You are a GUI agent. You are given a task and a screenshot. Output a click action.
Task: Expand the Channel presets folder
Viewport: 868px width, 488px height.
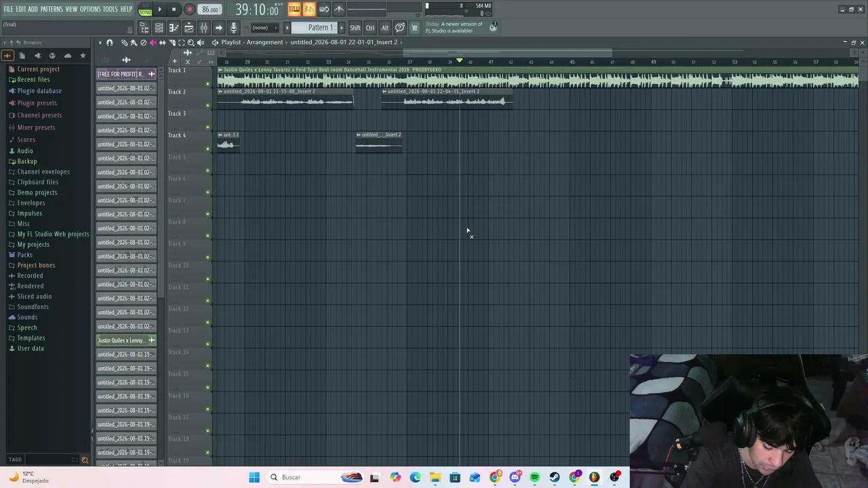(35, 115)
